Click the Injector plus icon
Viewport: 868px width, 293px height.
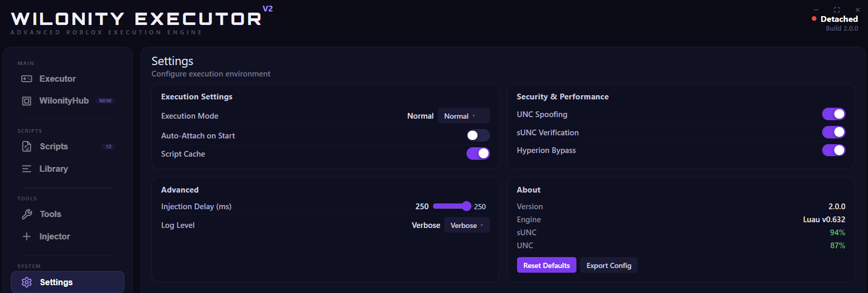pyautogui.click(x=27, y=236)
